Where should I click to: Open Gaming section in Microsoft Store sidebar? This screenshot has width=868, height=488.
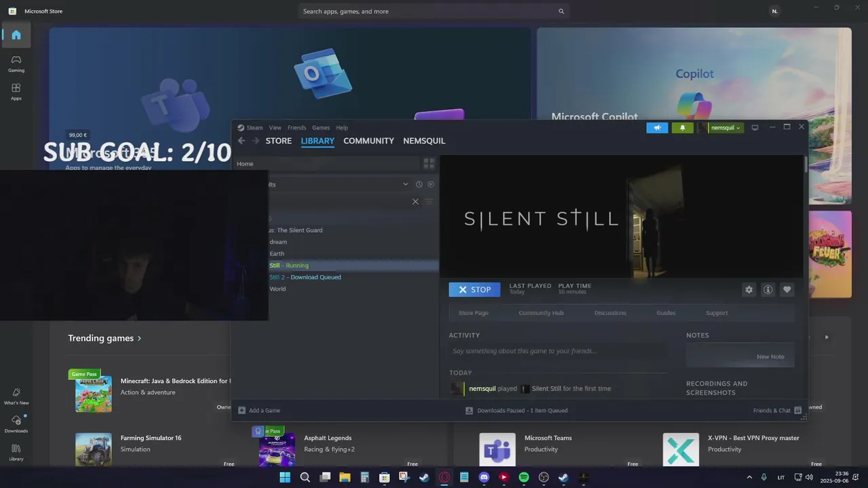pos(16,64)
